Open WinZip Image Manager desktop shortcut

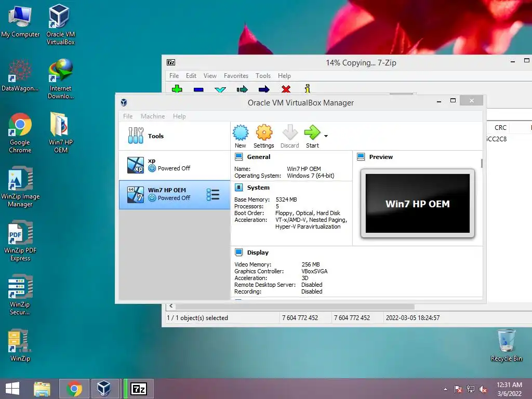coord(20,187)
